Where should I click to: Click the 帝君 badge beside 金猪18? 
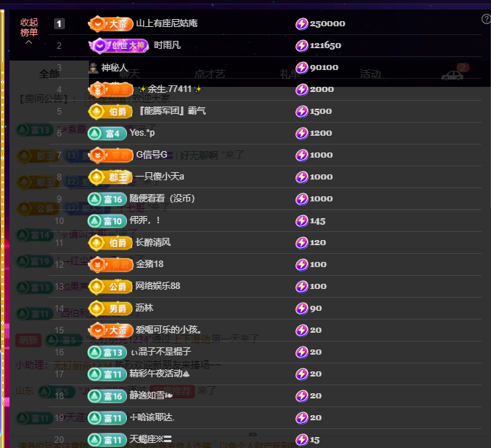point(111,265)
